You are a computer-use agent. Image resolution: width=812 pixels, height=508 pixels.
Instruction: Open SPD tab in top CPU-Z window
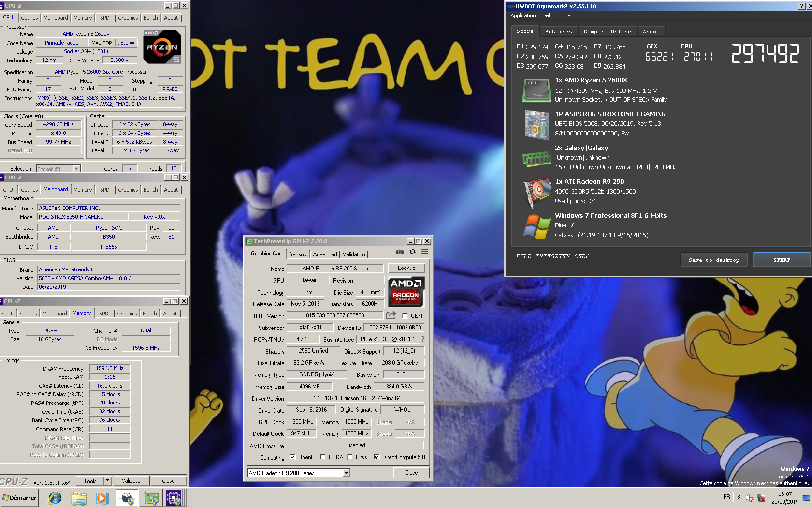point(105,18)
